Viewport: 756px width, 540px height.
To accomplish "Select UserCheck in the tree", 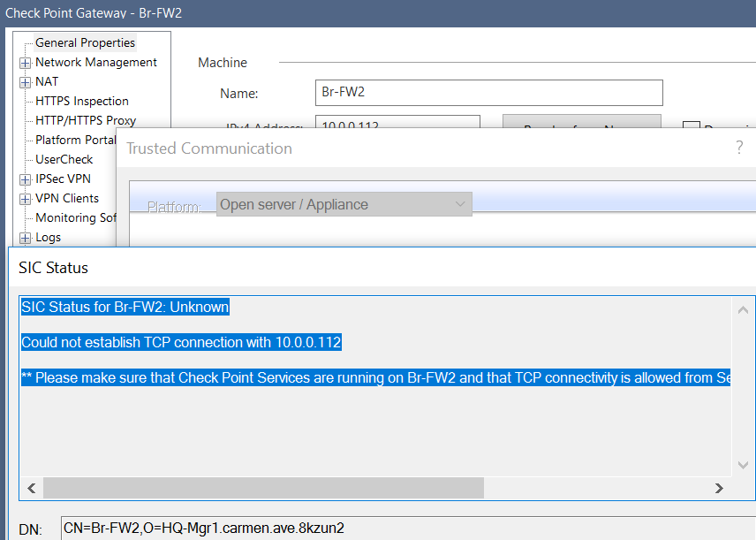I will point(64,159).
